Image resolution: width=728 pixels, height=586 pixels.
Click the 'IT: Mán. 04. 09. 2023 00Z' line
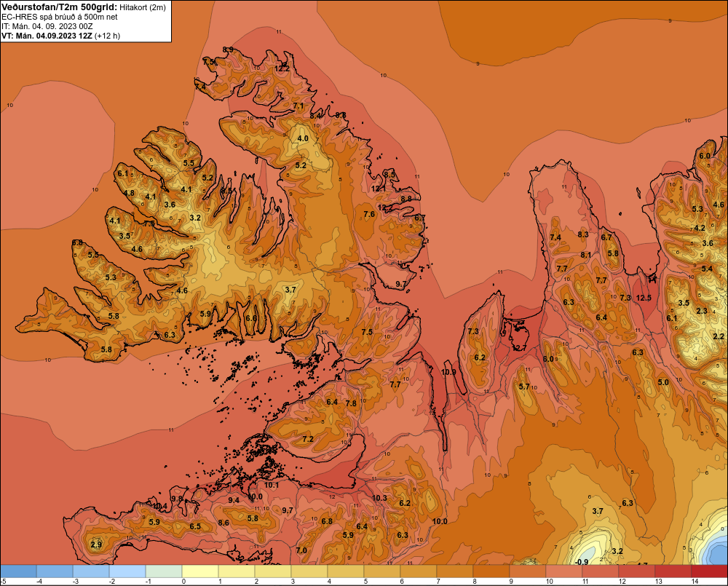pyautogui.click(x=47, y=26)
